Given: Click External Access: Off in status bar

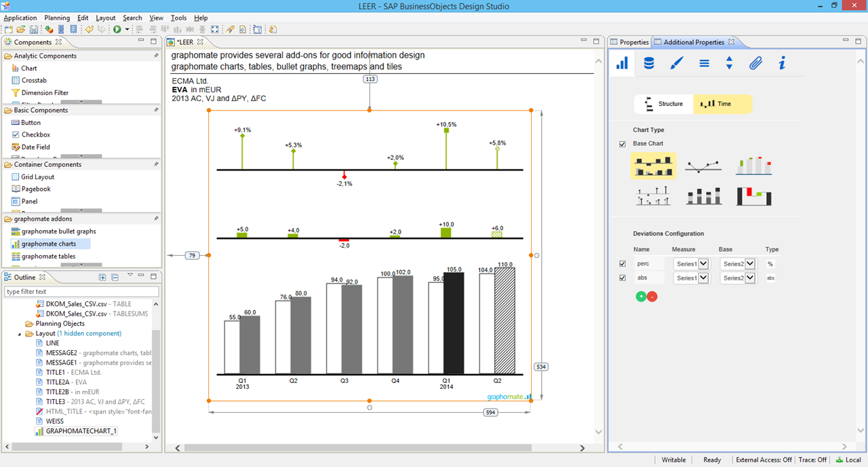Looking at the screenshot, I should (764, 460).
